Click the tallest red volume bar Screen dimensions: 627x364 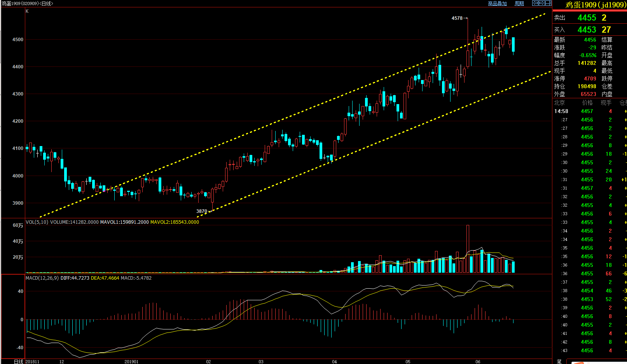tap(468, 249)
